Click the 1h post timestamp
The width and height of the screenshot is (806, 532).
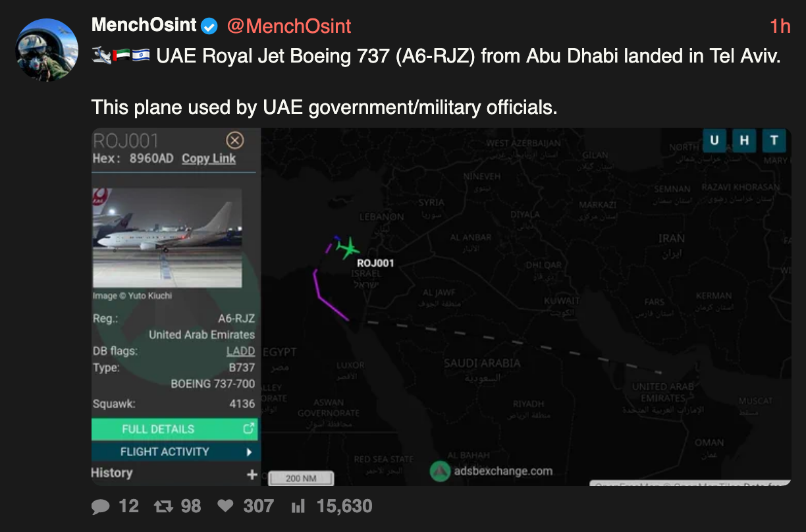click(x=780, y=26)
